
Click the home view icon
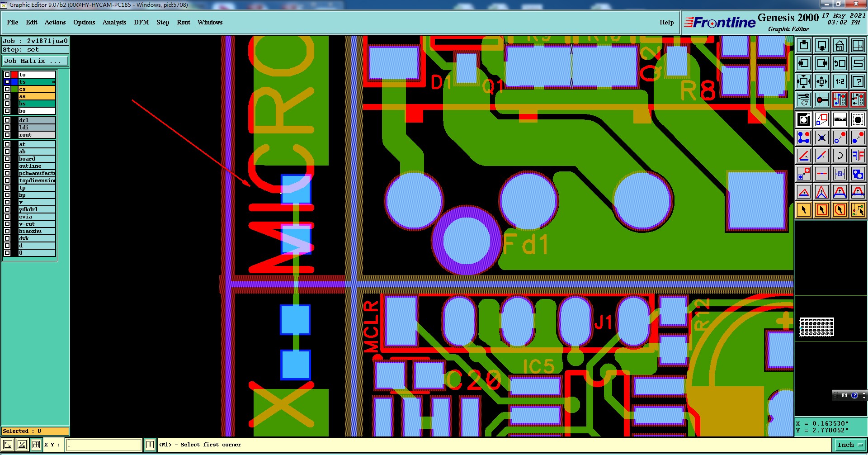tap(840, 45)
